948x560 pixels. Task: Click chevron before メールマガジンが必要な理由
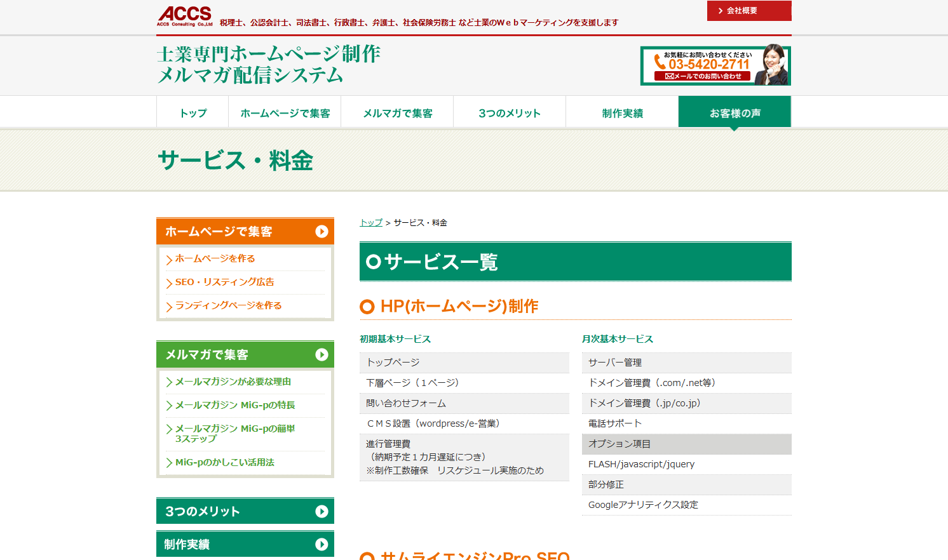(x=169, y=382)
